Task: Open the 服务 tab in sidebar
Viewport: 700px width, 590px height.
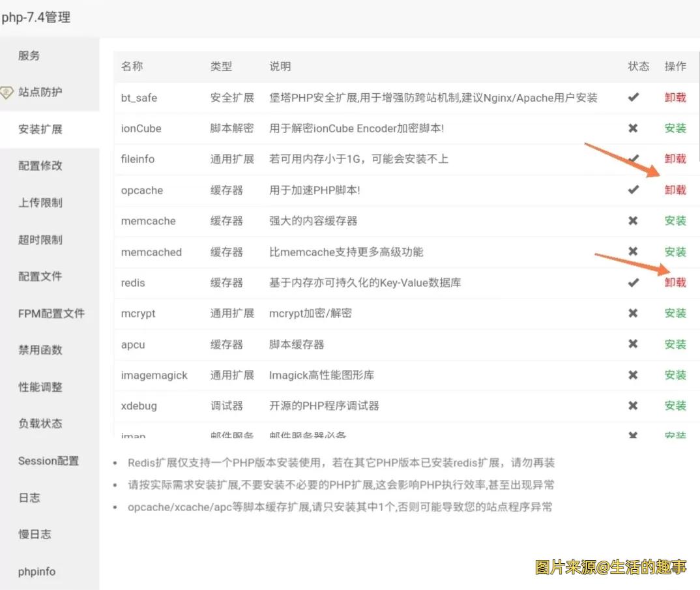Action: 29,55
